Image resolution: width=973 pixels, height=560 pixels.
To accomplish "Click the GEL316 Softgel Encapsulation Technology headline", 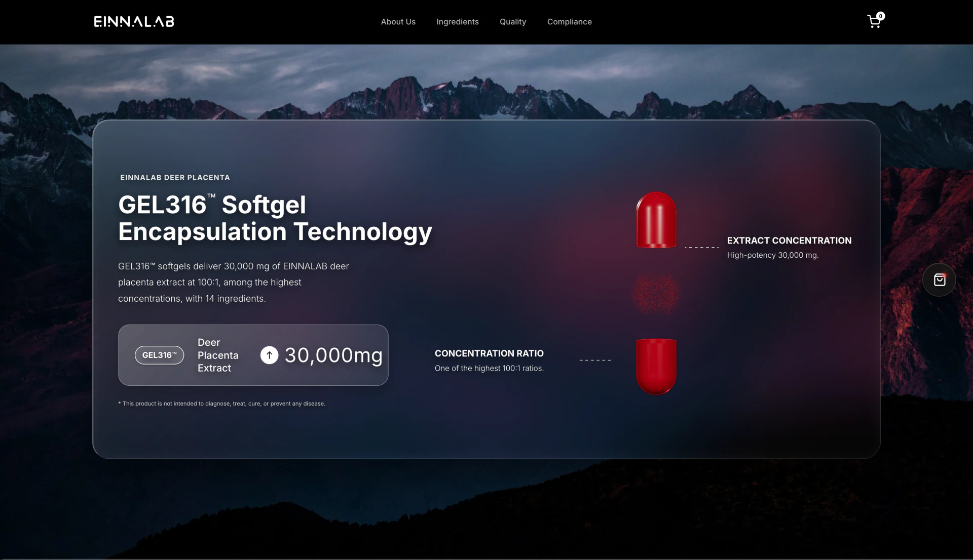I will coord(275,218).
